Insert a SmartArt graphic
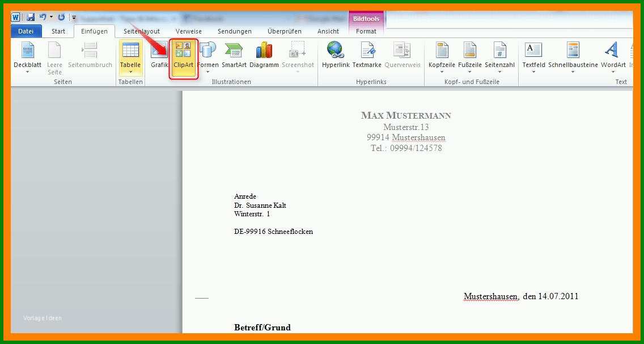The image size is (644, 344). (234, 55)
